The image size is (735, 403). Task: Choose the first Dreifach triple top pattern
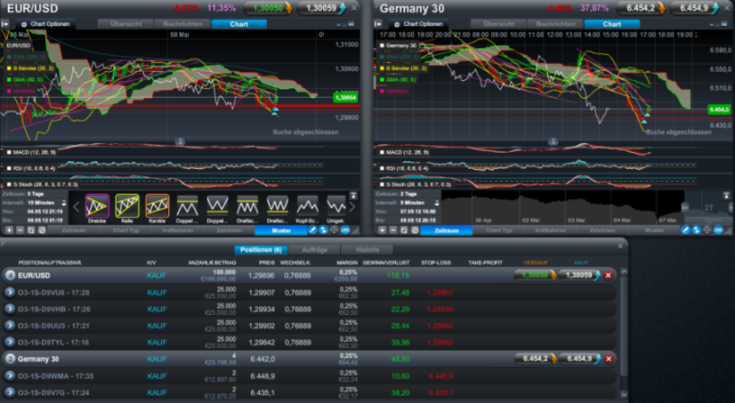point(247,206)
